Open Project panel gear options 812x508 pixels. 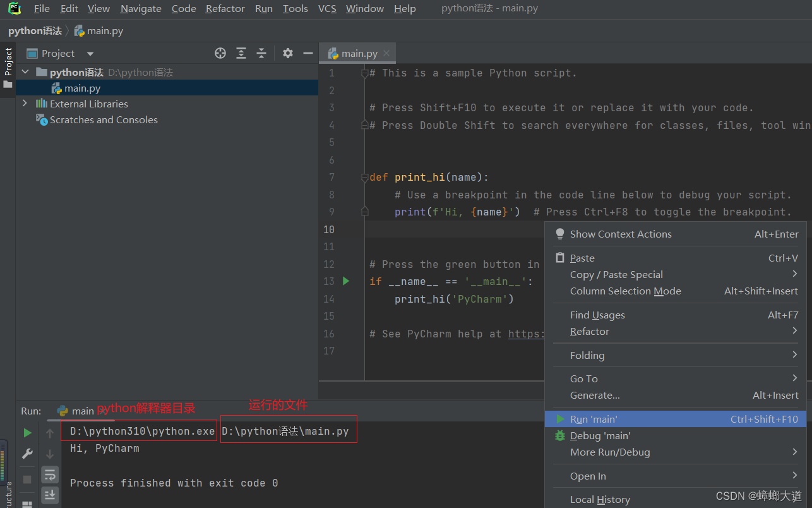(x=288, y=53)
